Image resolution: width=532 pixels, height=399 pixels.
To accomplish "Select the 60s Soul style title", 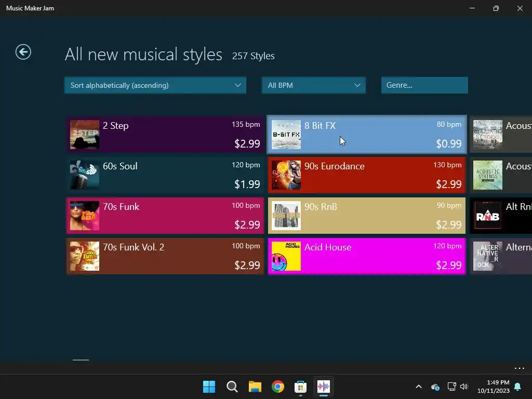I will (120, 166).
